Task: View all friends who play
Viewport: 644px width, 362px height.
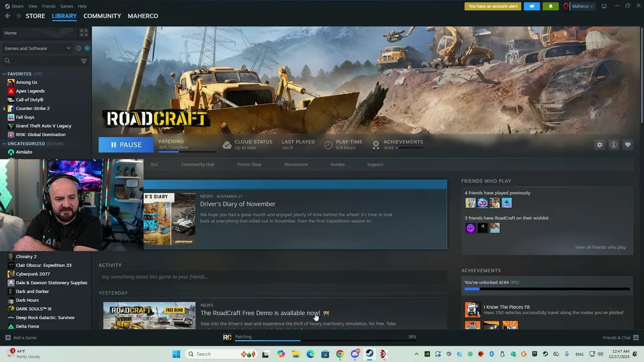Action: (600, 247)
